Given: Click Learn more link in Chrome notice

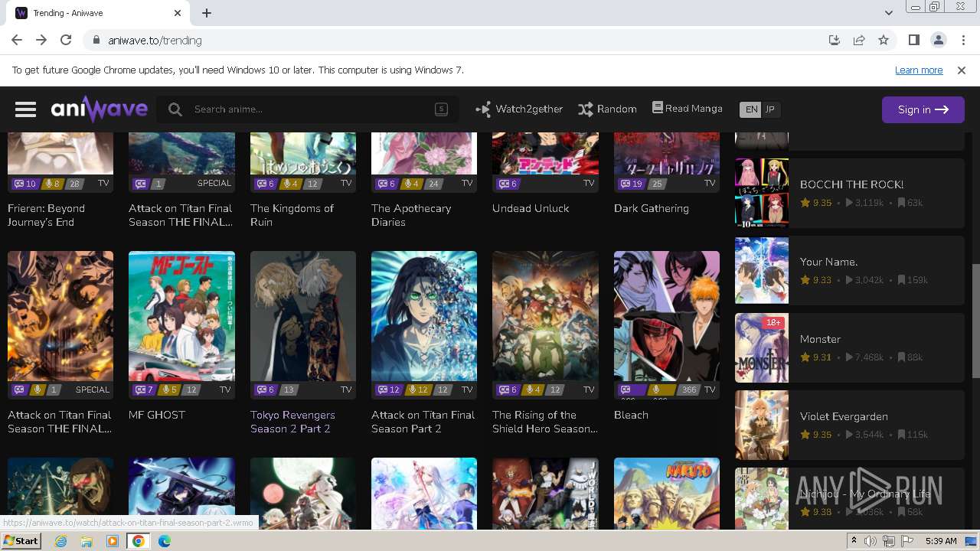Looking at the screenshot, I should [x=919, y=70].
